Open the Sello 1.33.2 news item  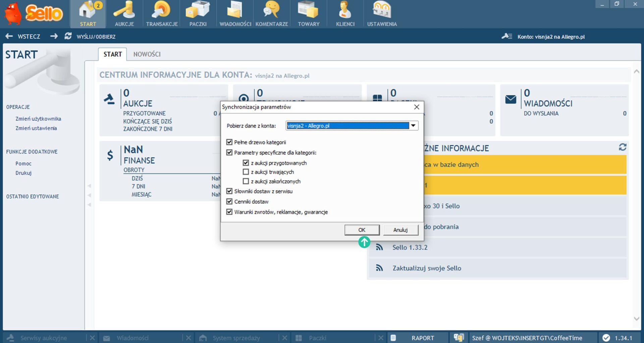pyautogui.click(x=498, y=247)
